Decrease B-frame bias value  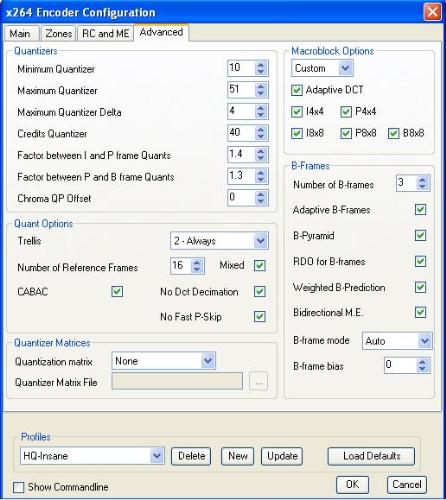(422, 369)
